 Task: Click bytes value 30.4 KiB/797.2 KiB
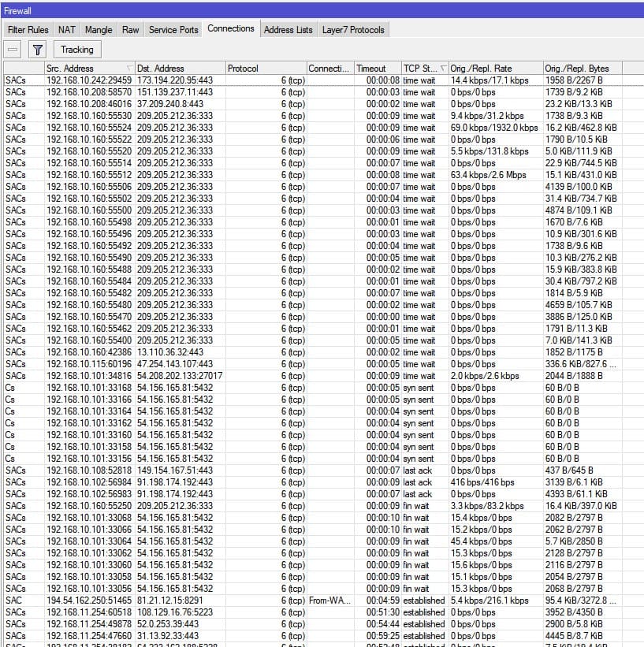[581, 281]
